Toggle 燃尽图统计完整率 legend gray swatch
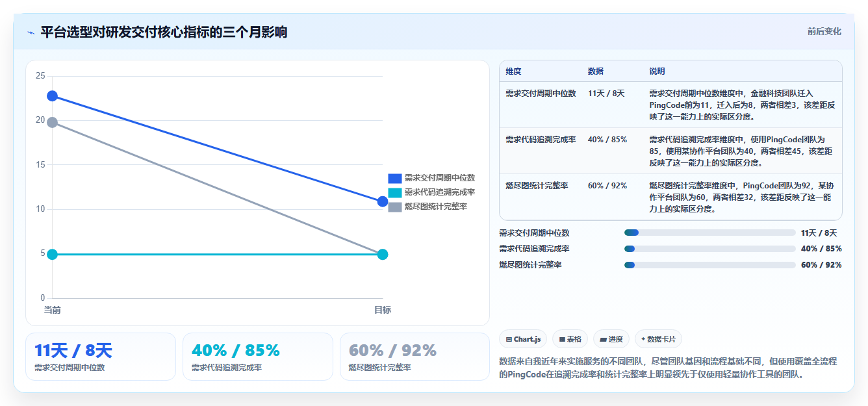 click(x=395, y=207)
